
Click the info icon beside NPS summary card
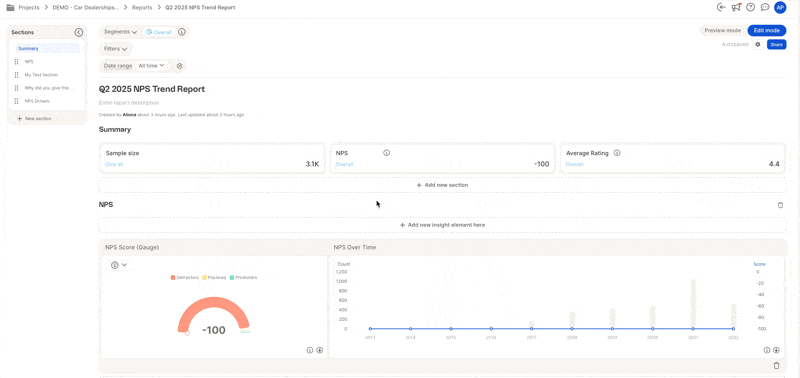point(386,153)
